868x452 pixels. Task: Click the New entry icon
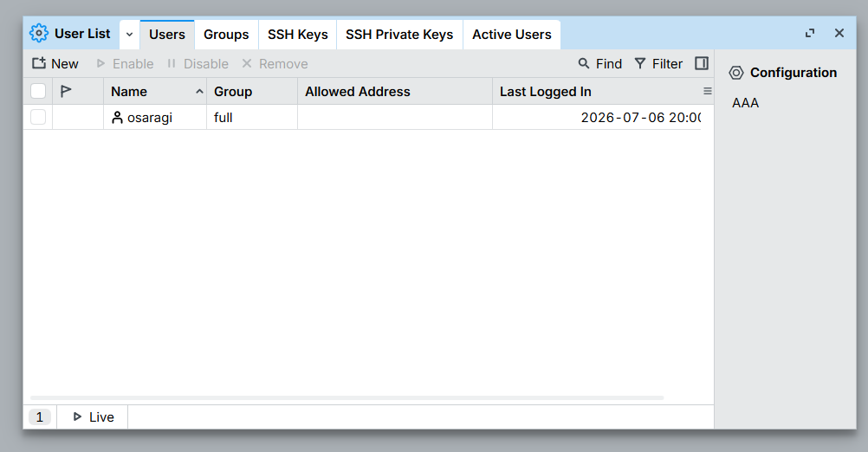tap(39, 63)
